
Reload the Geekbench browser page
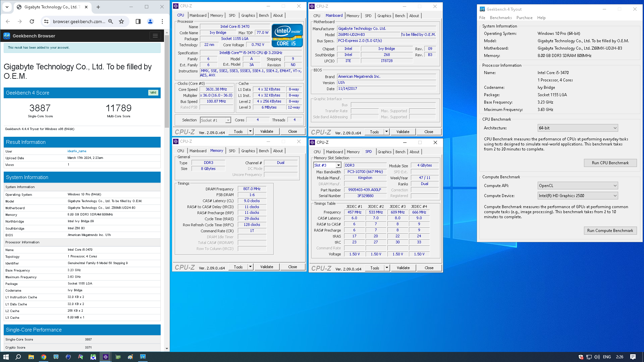click(x=32, y=21)
